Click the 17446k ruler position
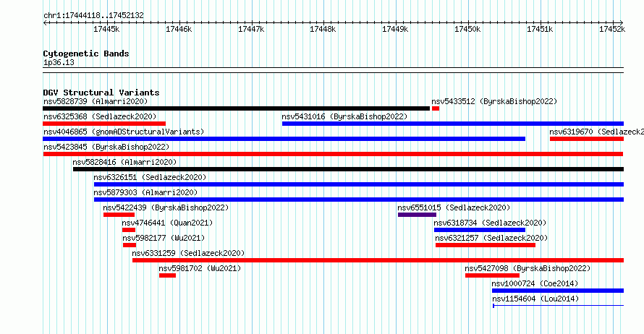644x334 pixels. pyautogui.click(x=179, y=29)
